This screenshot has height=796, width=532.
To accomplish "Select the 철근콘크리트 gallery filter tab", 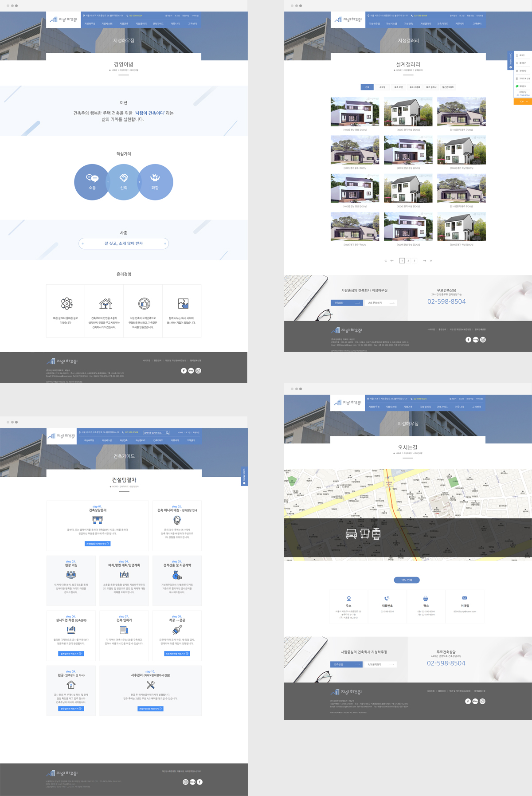I will pyautogui.click(x=448, y=87).
